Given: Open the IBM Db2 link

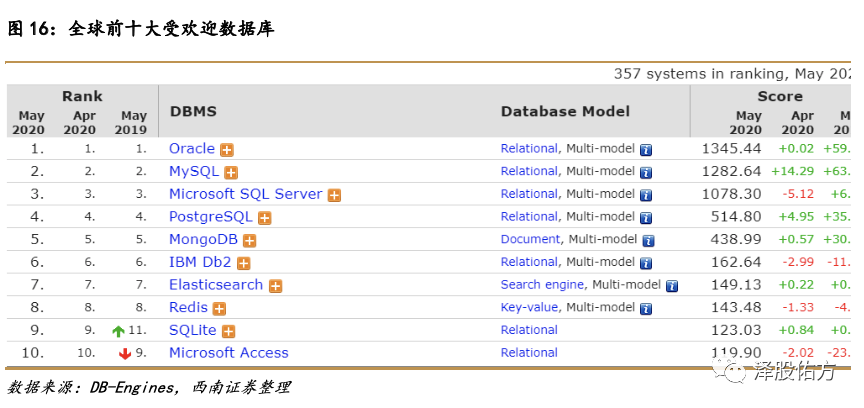Looking at the screenshot, I should 201,262.
